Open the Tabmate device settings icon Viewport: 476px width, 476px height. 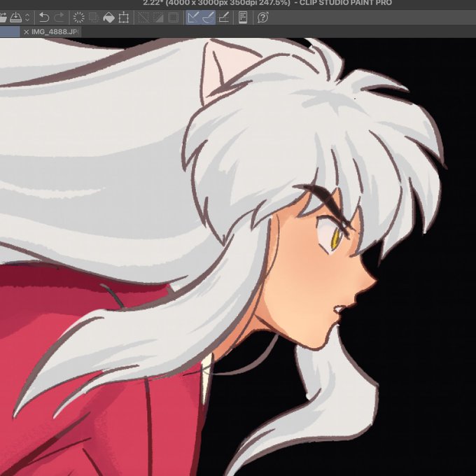(243, 17)
